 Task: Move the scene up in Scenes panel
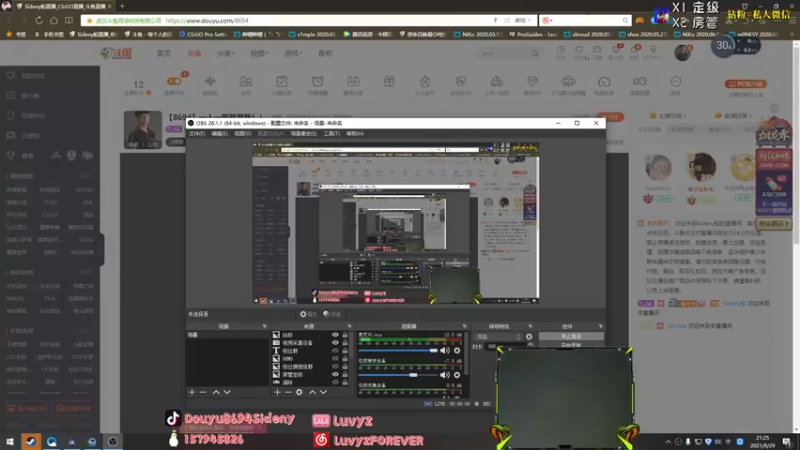pyautogui.click(x=216, y=392)
